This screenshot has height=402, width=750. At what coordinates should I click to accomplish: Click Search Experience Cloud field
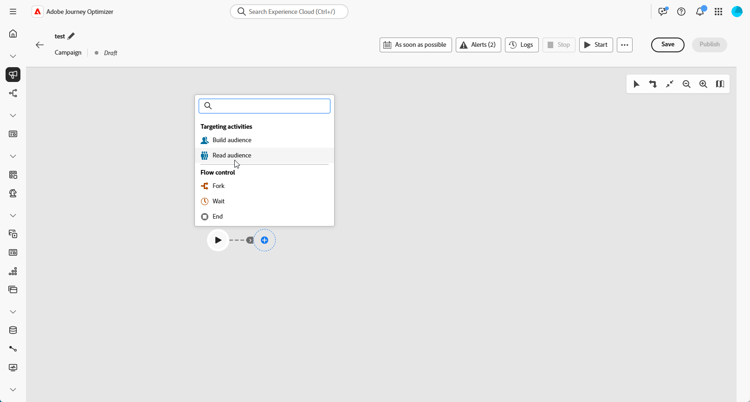click(x=289, y=11)
